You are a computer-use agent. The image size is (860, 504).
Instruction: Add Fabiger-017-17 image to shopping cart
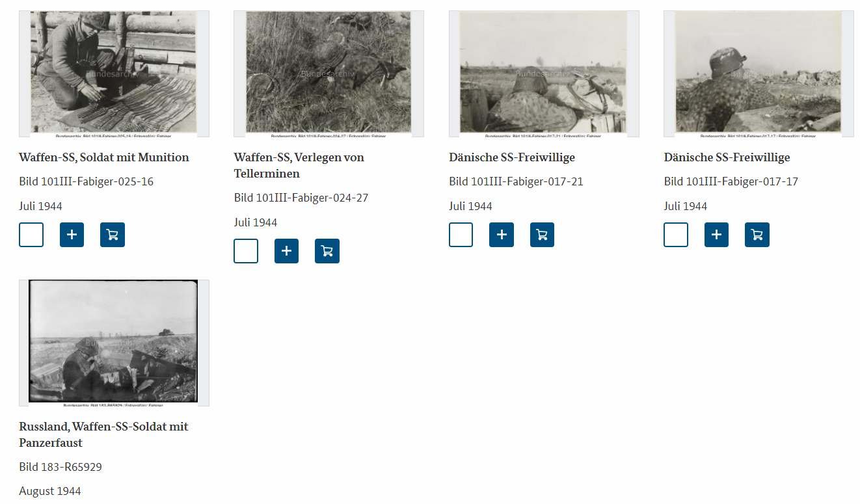click(x=757, y=235)
